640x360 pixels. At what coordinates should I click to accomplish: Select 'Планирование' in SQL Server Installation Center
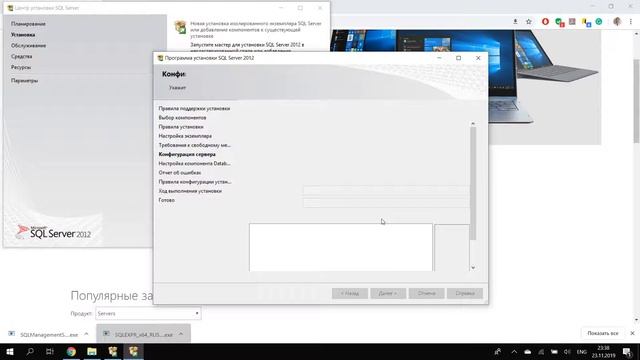point(28,24)
